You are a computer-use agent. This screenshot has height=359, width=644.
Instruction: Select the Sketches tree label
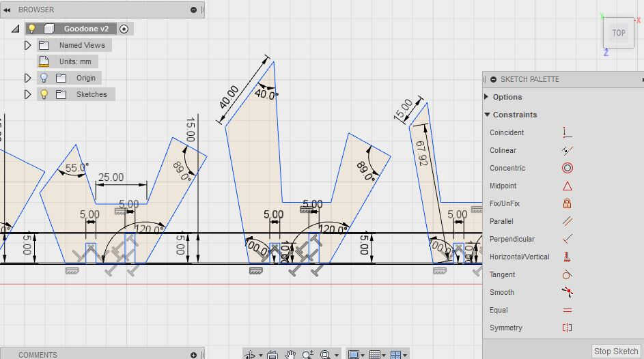[x=92, y=94]
